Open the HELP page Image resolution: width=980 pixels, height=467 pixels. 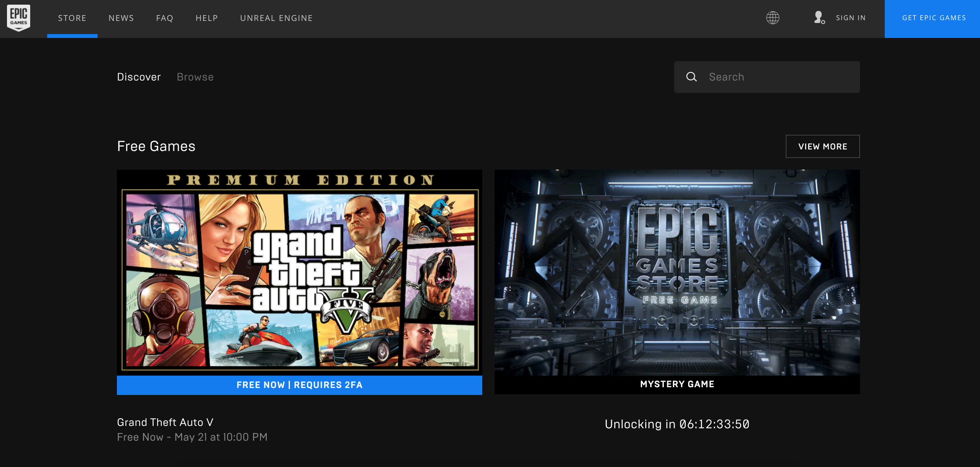click(x=207, y=18)
